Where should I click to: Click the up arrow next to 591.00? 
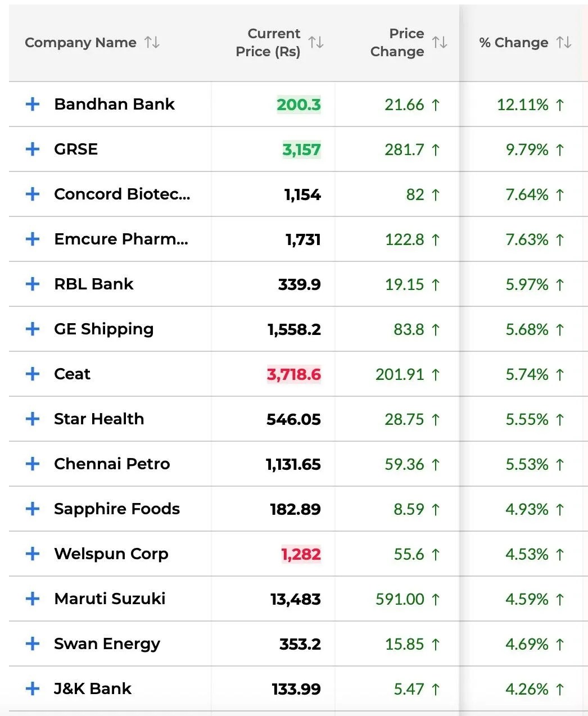tap(435, 600)
